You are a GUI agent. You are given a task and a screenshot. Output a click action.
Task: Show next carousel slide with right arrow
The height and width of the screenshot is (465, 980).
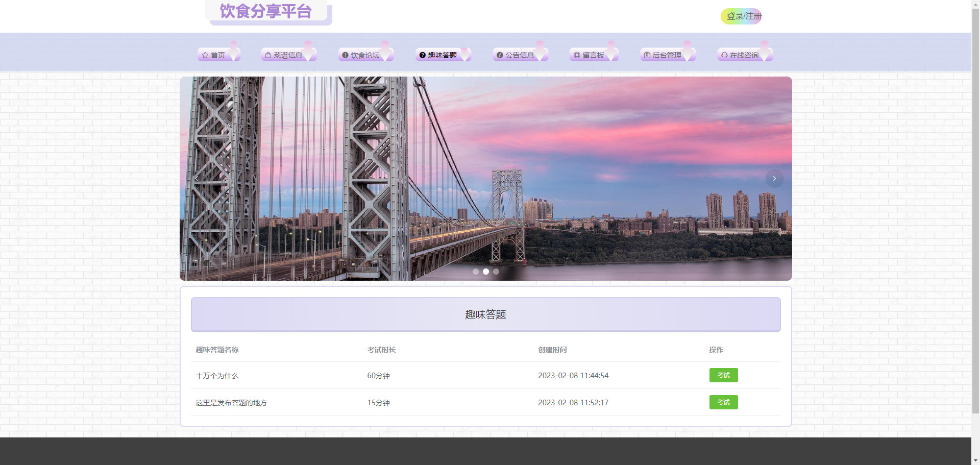tap(774, 179)
